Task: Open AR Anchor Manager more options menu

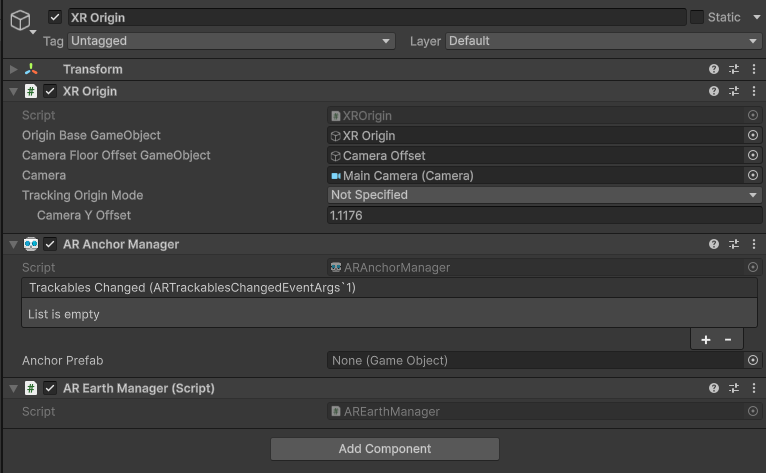Action: tap(754, 244)
